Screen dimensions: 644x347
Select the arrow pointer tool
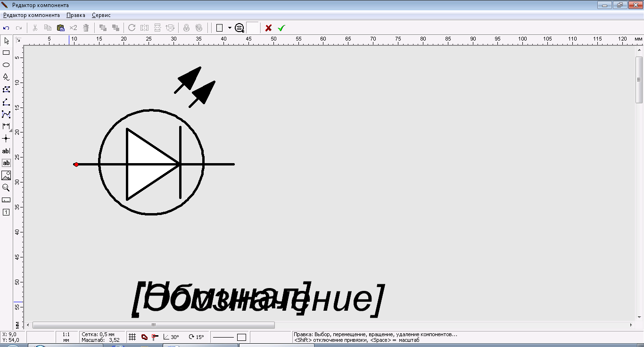tap(6, 41)
